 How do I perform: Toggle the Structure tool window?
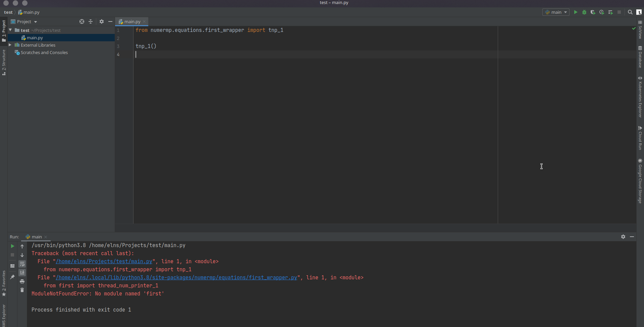[x=4, y=62]
